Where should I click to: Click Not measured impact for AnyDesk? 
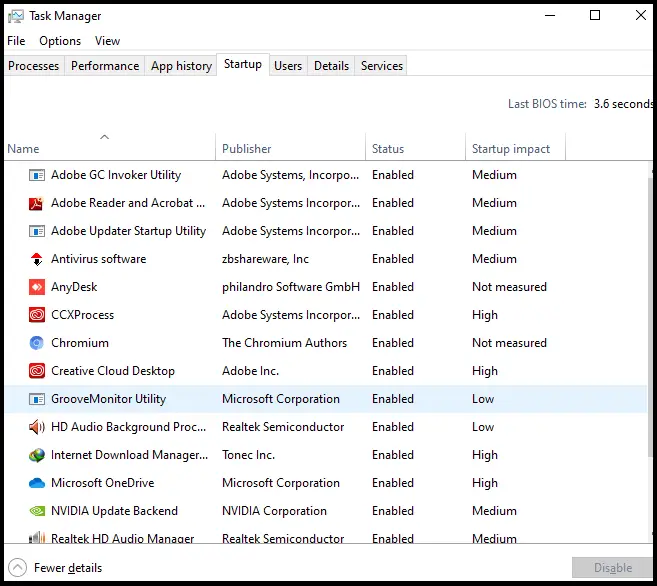tap(509, 287)
